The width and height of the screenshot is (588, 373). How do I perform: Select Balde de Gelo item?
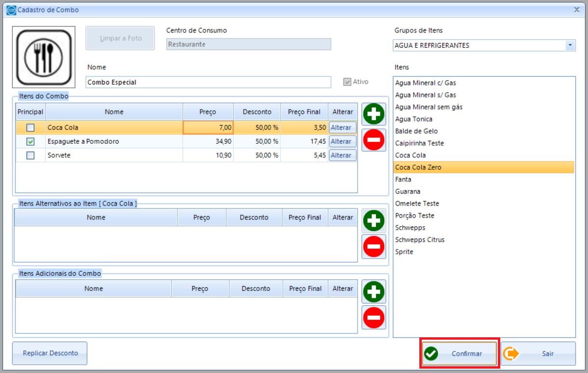coord(484,131)
